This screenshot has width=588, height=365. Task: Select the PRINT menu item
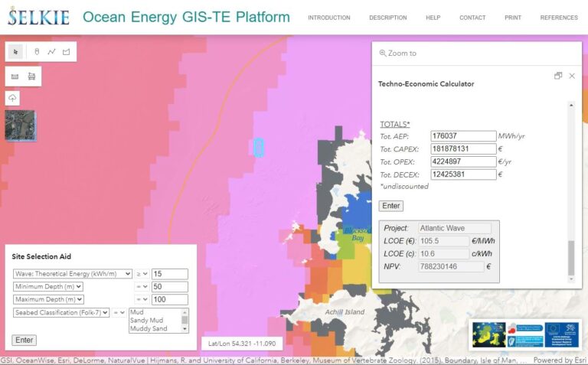click(513, 18)
